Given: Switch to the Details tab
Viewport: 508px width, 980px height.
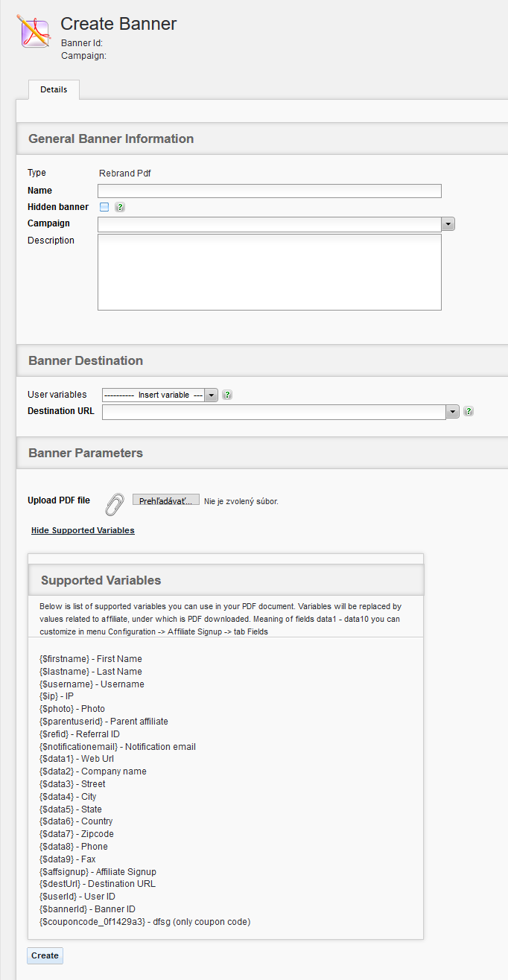Looking at the screenshot, I should pos(54,89).
